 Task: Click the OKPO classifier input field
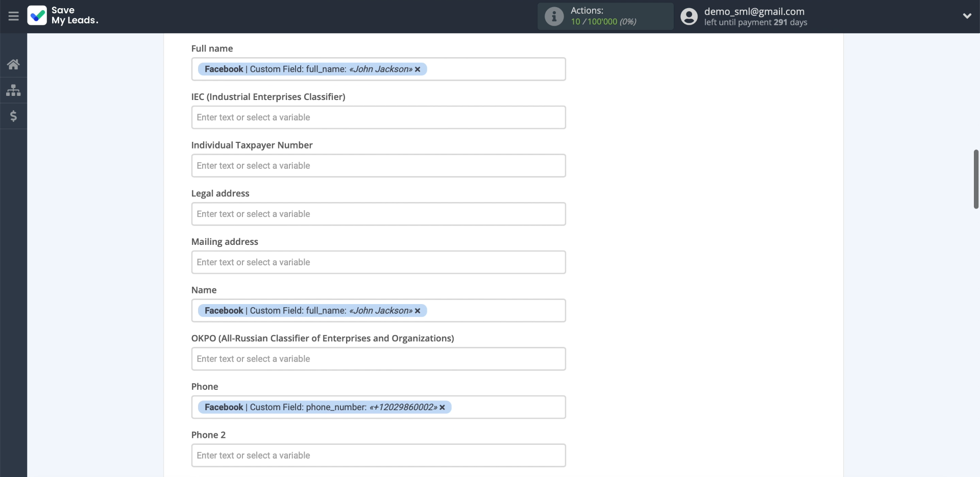pos(378,359)
